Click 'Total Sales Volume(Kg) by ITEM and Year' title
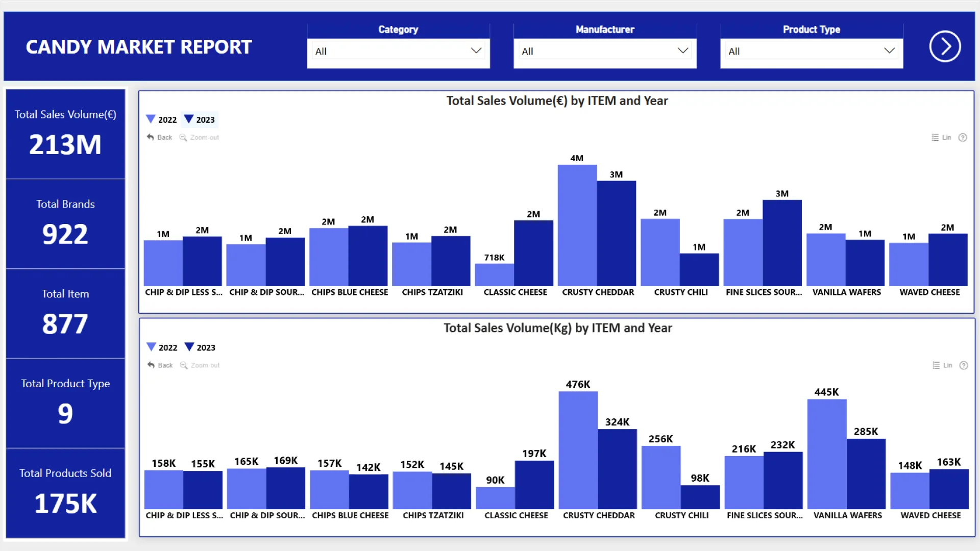980x551 pixels. coord(557,328)
